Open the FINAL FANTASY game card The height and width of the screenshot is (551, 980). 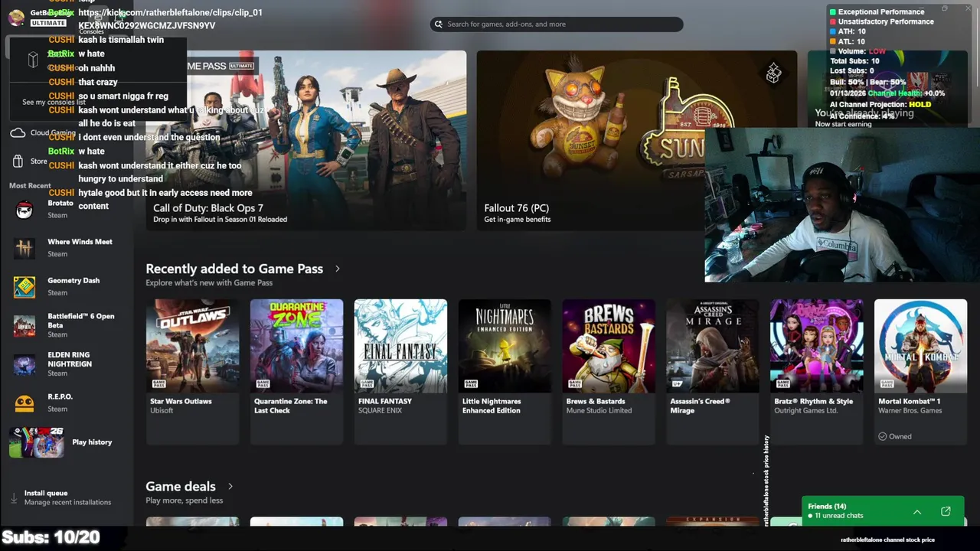point(400,371)
